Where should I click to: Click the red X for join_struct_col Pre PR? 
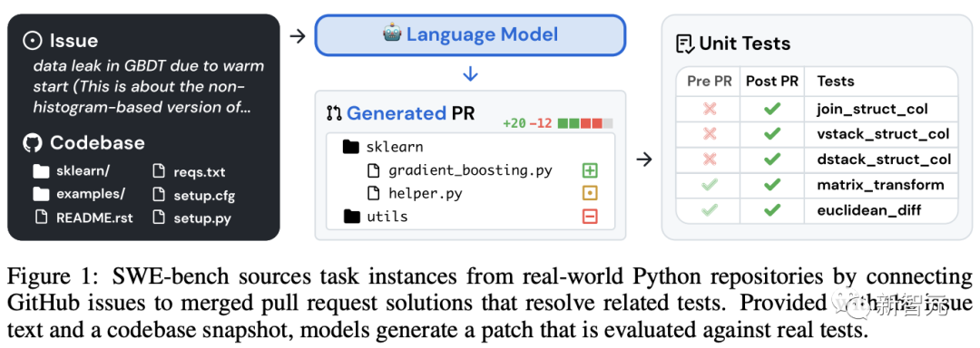(x=710, y=109)
